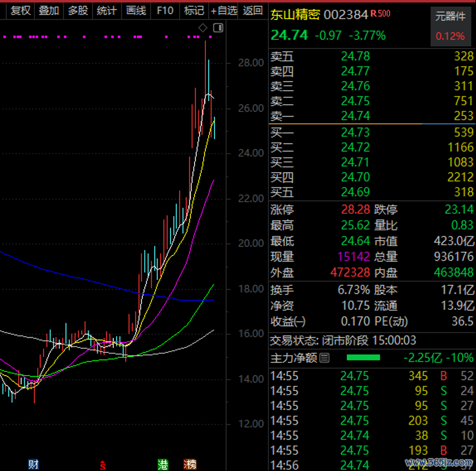Click the 买一 price 24.73
The width and height of the screenshot is (476, 471).
coord(355,132)
